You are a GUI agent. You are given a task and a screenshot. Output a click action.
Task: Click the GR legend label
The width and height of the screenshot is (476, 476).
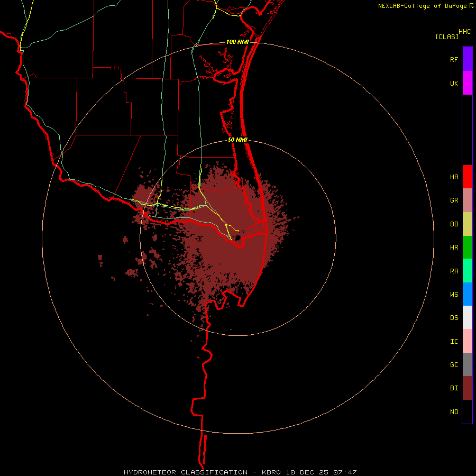(x=454, y=200)
